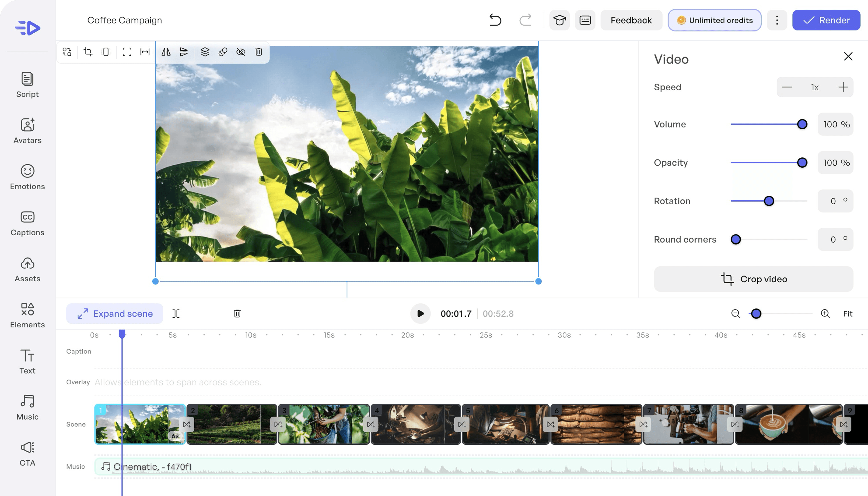Image resolution: width=868 pixels, height=496 pixels.
Task: Decrease playback speed with the minus stepper
Action: click(x=787, y=87)
